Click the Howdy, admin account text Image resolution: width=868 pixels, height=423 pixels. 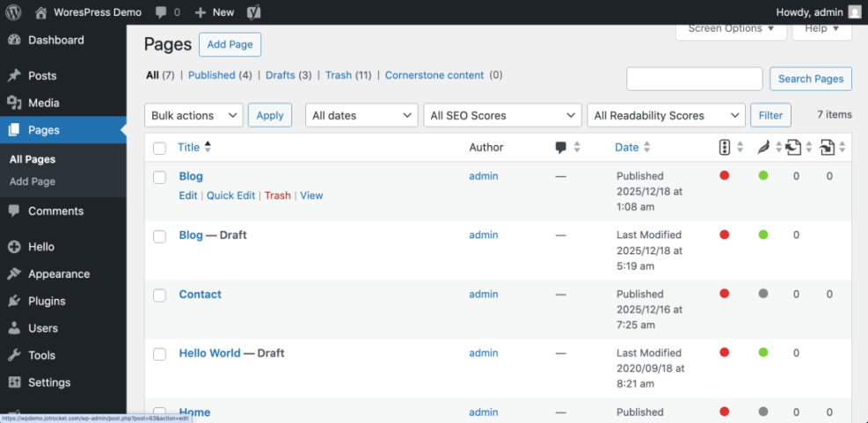pos(810,12)
